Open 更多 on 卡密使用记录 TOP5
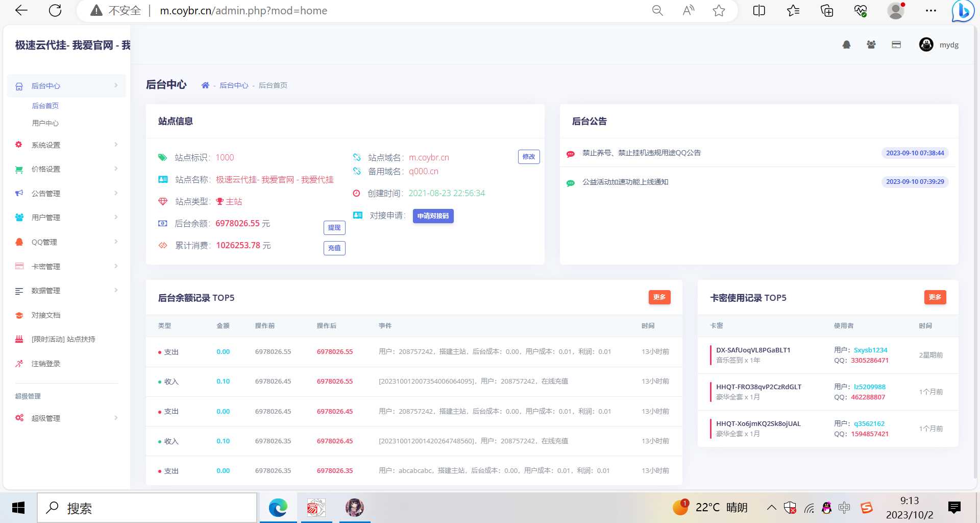 tap(935, 297)
